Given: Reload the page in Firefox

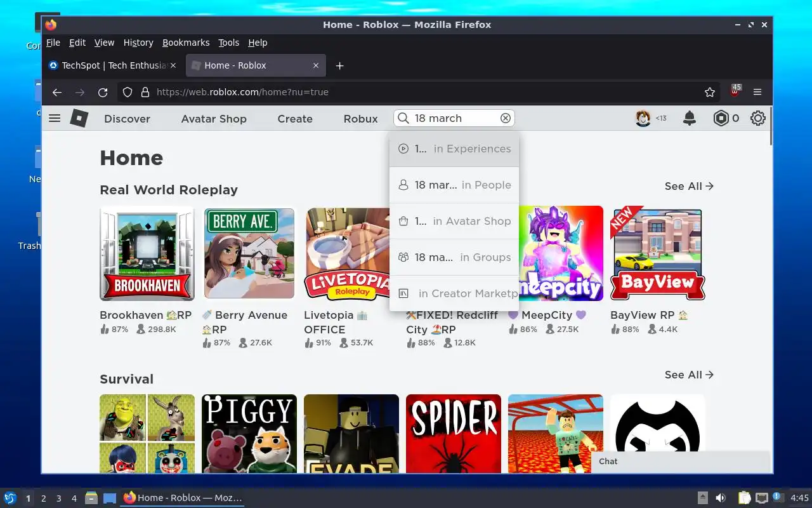Looking at the screenshot, I should [103, 92].
